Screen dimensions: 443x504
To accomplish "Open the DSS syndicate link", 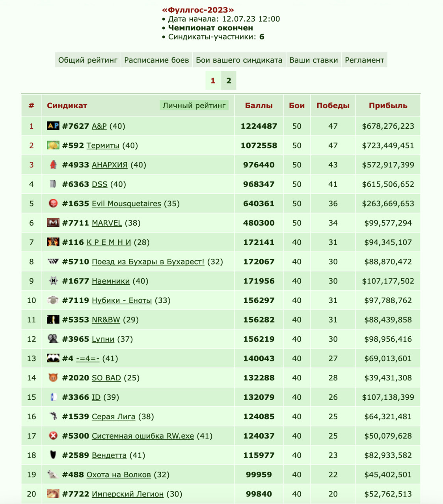I will pyautogui.click(x=99, y=184).
